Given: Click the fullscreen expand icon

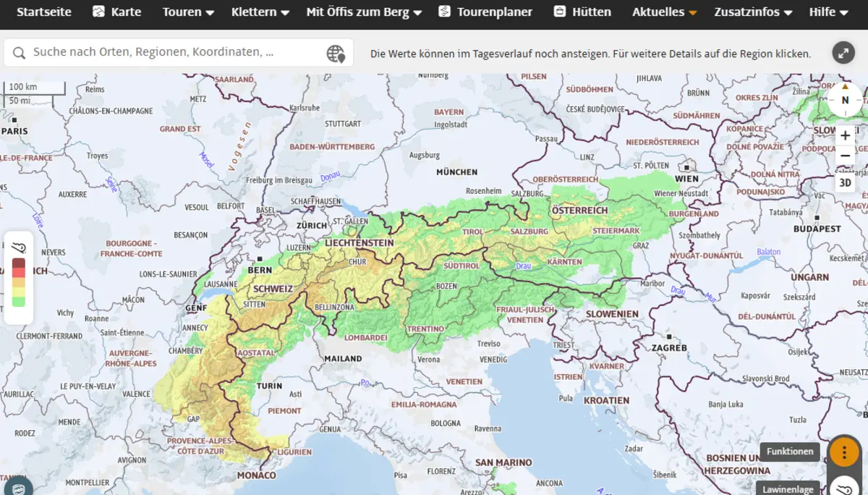Looking at the screenshot, I should (843, 53).
